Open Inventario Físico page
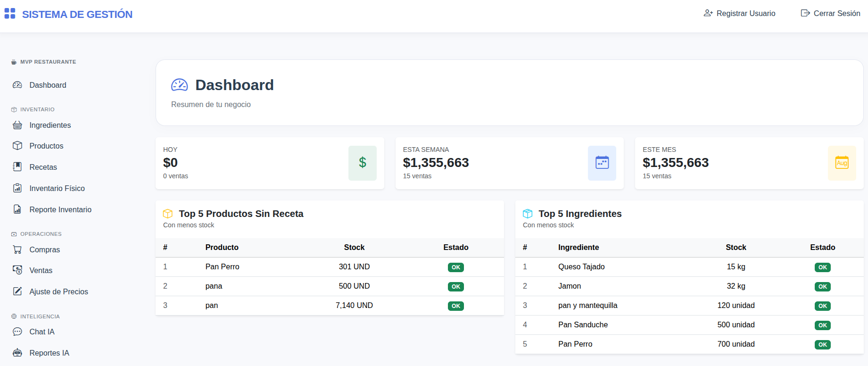The image size is (868, 366). click(57, 188)
